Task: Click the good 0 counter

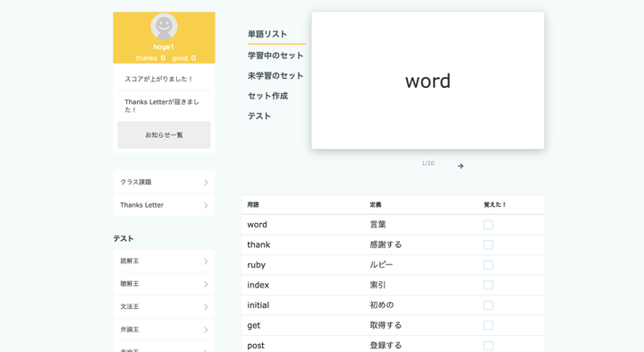Action: pyautogui.click(x=184, y=58)
